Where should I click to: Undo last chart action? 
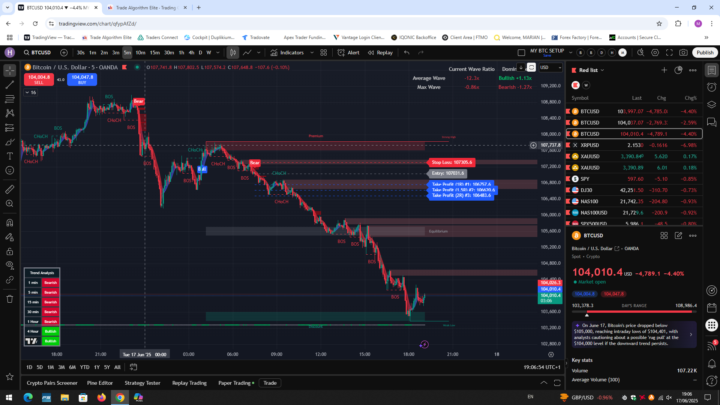click(x=406, y=53)
